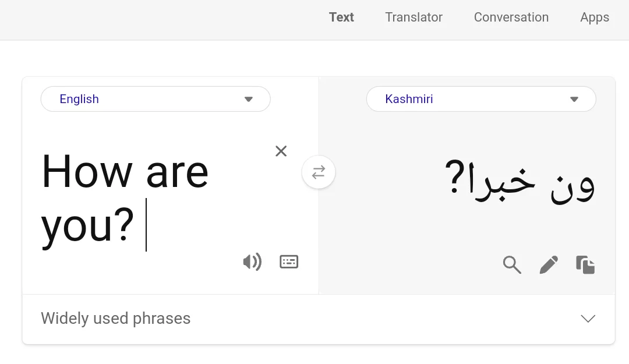Copy the Kashmiri translation
The height and width of the screenshot is (364, 629).
pyautogui.click(x=585, y=265)
